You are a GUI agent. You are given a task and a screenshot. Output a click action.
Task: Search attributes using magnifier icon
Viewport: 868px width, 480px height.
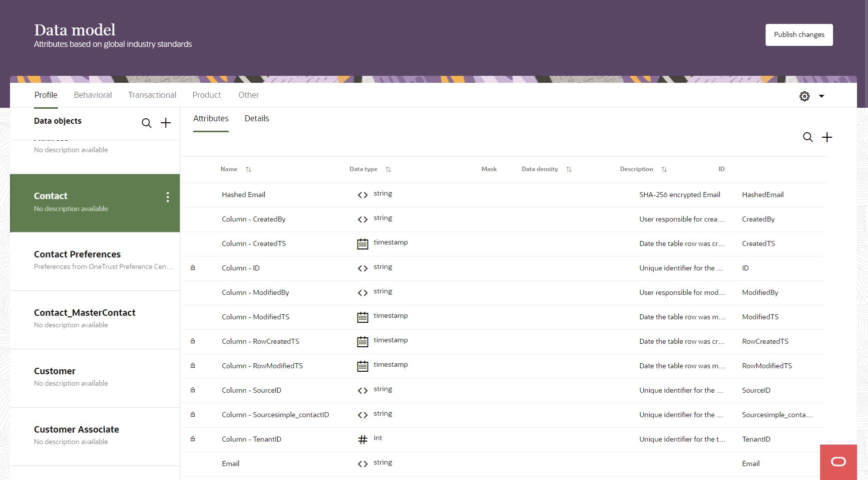click(x=808, y=137)
